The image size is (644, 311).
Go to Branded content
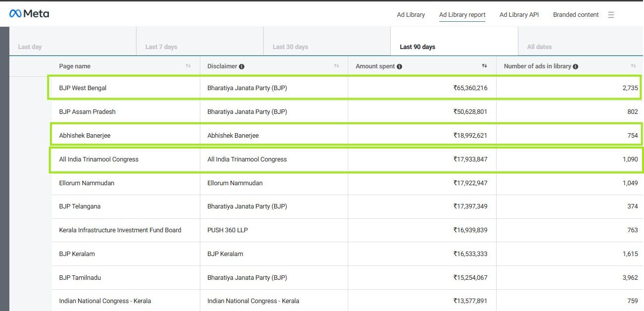576,15
